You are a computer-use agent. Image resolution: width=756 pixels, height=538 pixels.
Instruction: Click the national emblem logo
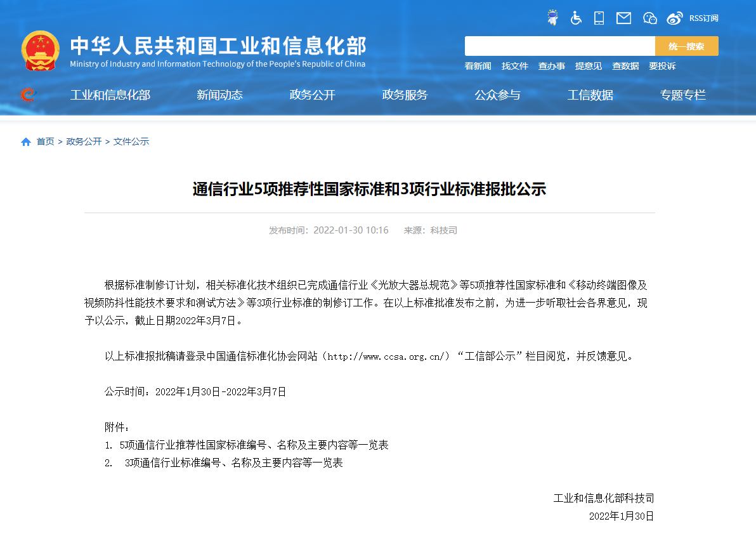pyautogui.click(x=41, y=51)
